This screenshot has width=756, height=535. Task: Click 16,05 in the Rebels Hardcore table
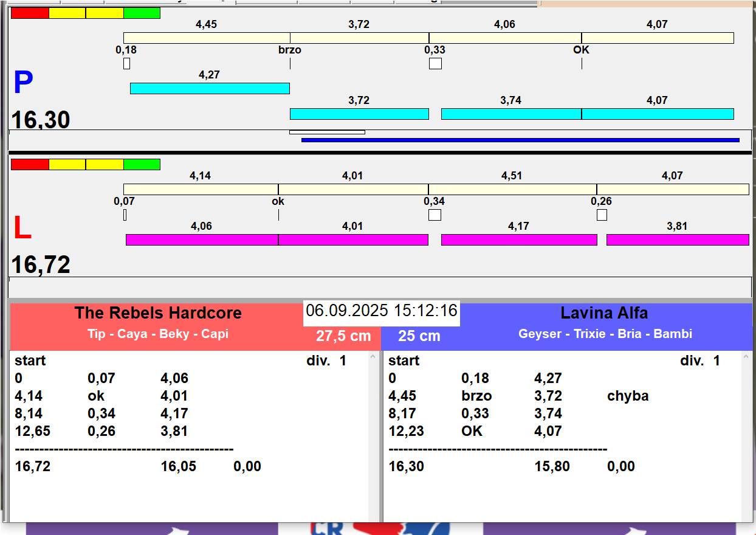[179, 466]
